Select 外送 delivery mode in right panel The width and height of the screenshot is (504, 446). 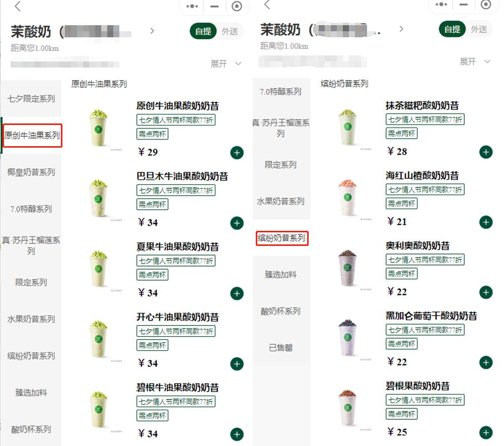479,29
